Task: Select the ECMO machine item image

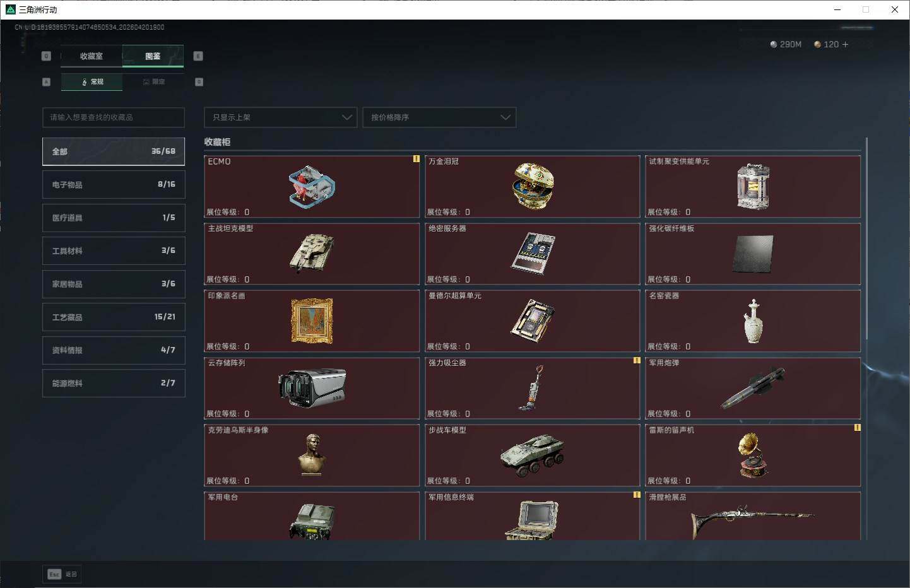Action: (x=312, y=187)
